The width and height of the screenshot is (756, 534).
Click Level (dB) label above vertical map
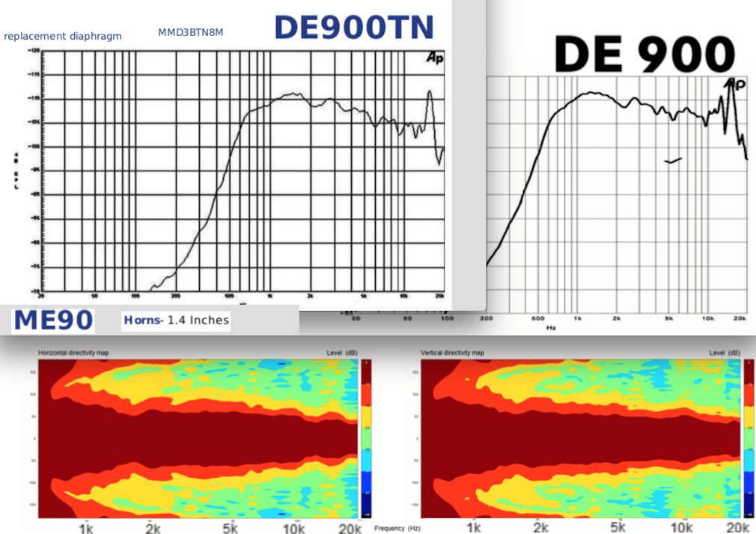pyautogui.click(x=724, y=353)
